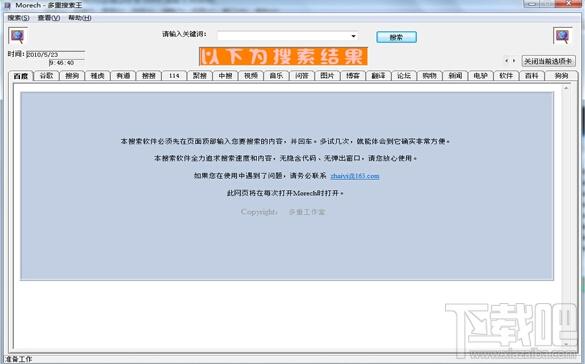Switch to the 购物 tab
585x364 pixels.
point(429,76)
